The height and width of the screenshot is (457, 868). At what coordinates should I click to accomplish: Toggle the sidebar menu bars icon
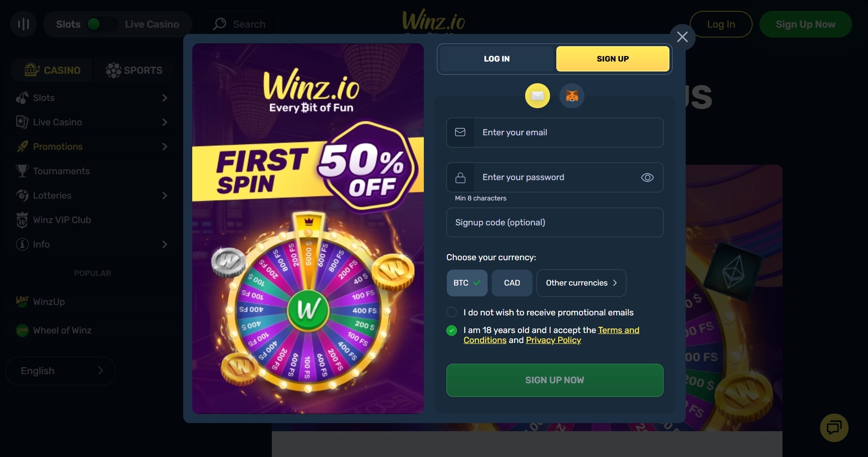[x=23, y=24]
